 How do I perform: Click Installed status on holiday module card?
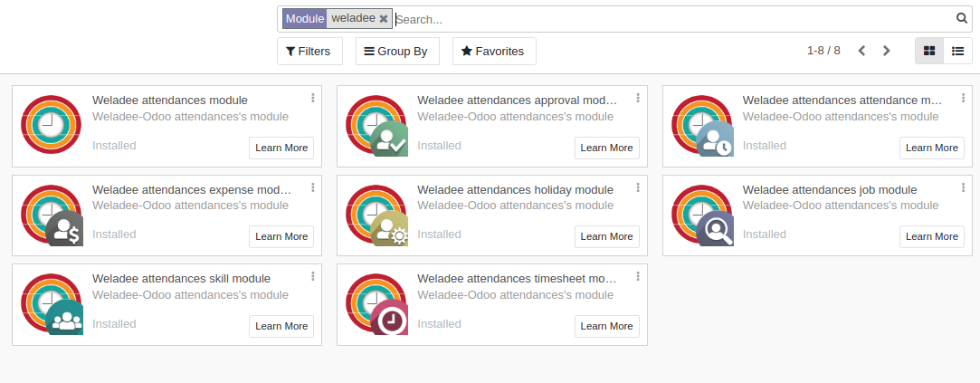[440, 234]
